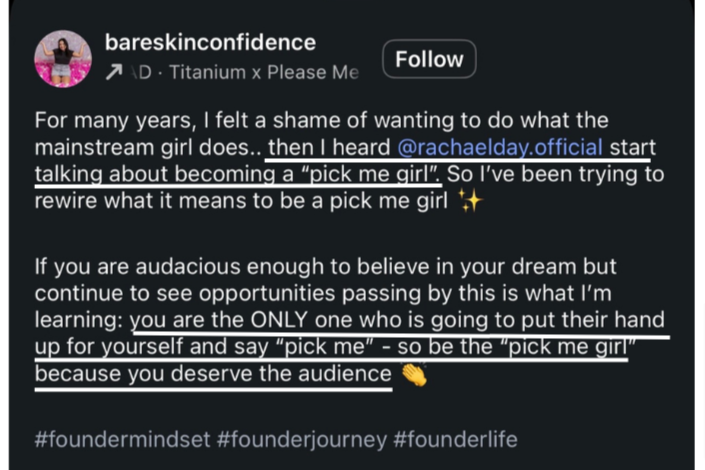The height and width of the screenshot is (470, 705).
Task: Click the sparkles emoji in the caption
Action: 470,201
